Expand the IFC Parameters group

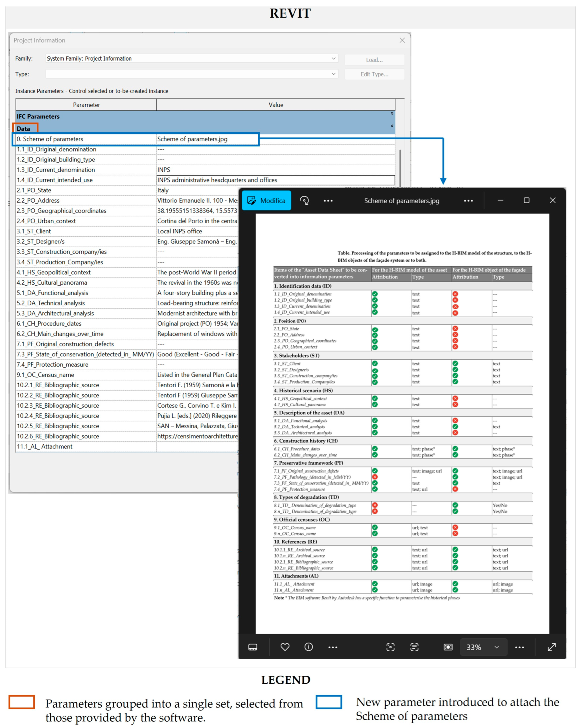[x=392, y=113]
